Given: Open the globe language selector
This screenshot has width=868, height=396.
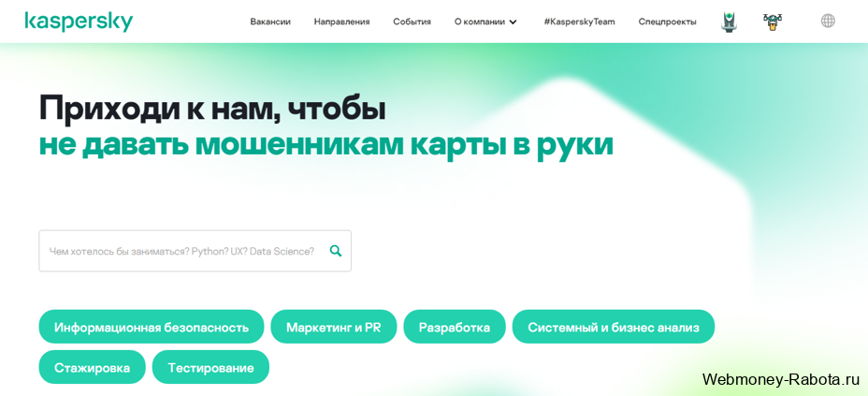Looking at the screenshot, I should pyautogui.click(x=828, y=21).
